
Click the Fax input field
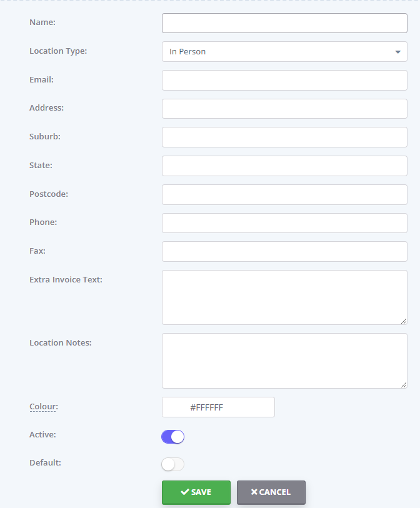284,251
